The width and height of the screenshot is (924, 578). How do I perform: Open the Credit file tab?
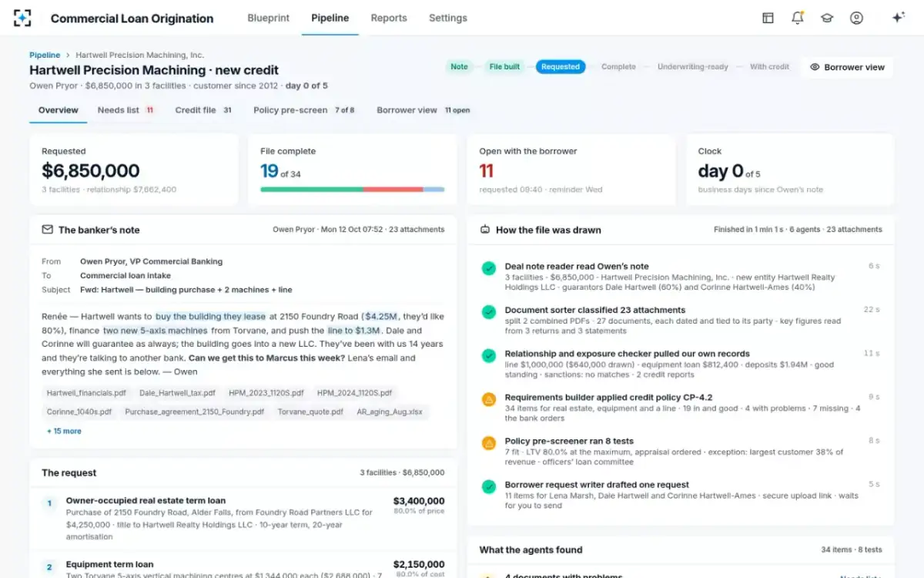(204, 110)
